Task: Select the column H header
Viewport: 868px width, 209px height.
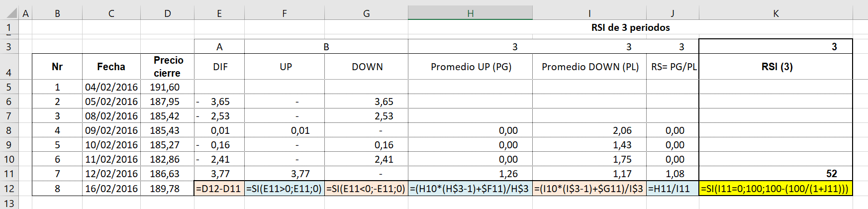Action: pyautogui.click(x=470, y=13)
